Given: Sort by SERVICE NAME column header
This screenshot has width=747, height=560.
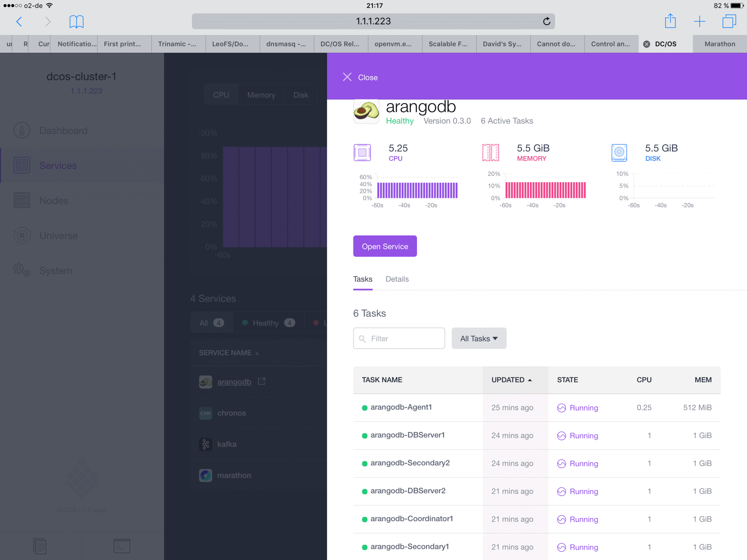Looking at the screenshot, I should coord(229,353).
